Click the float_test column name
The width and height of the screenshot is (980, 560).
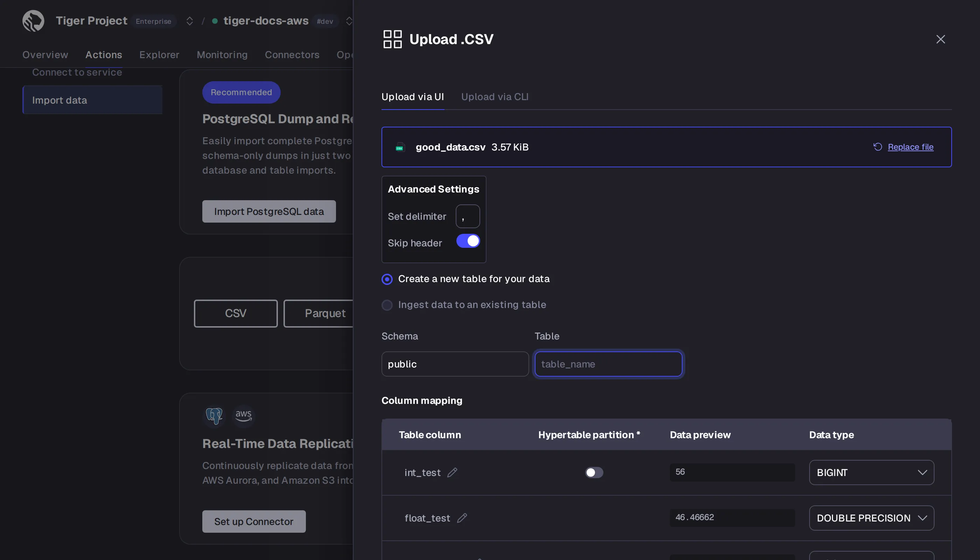[427, 518]
